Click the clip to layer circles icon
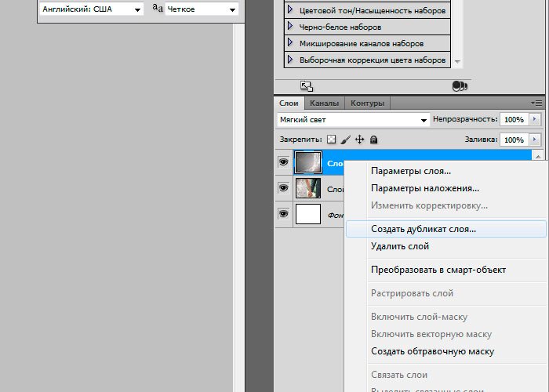The image size is (549, 392). pos(460,85)
